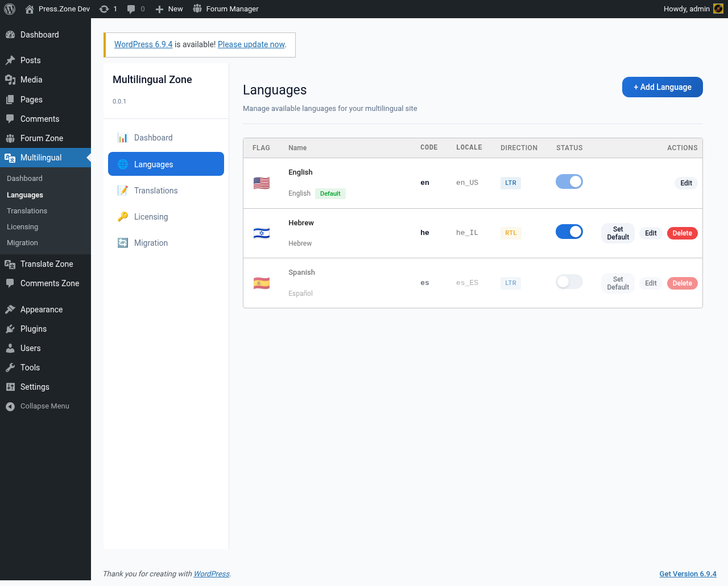The image size is (728, 586).
Task: Click the Posts pin icon
Action: [x=10, y=60]
